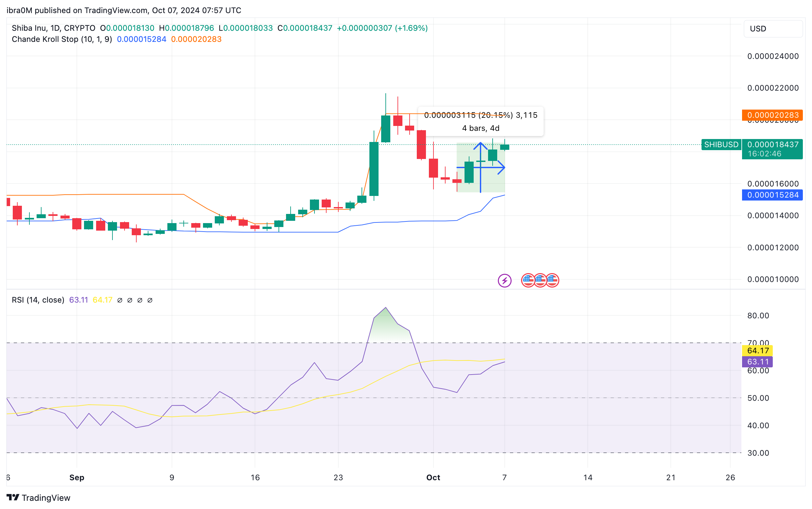
Task: Click the RSI legend value 64.17
Action: click(x=102, y=300)
